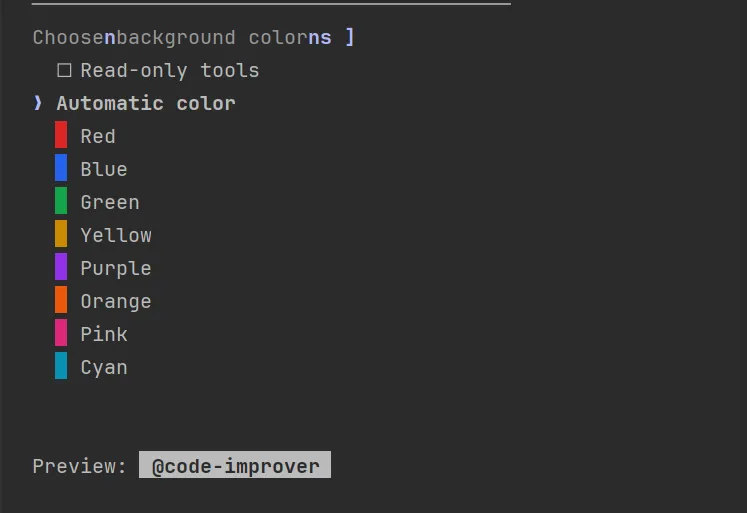Click the Green option text
747x513 pixels.
pyautogui.click(x=110, y=202)
